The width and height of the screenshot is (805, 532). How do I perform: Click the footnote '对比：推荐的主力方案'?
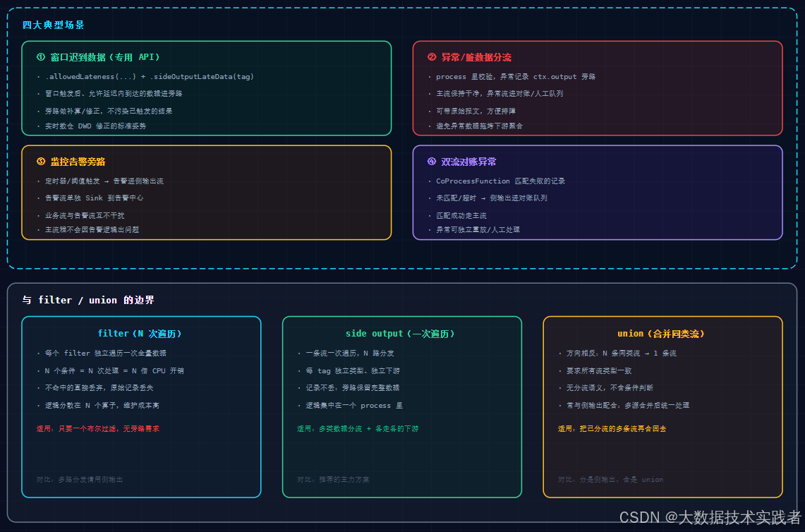(333, 479)
